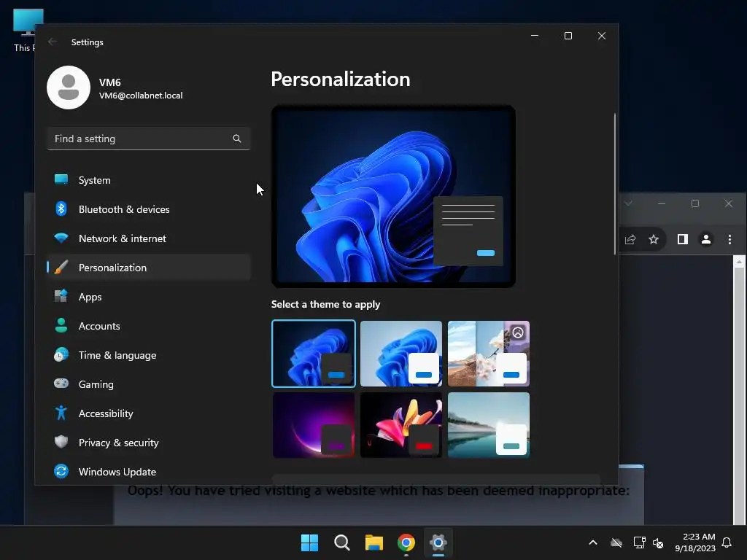This screenshot has height=560, width=747.
Task: Open the Windows Start menu
Action: point(309,542)
